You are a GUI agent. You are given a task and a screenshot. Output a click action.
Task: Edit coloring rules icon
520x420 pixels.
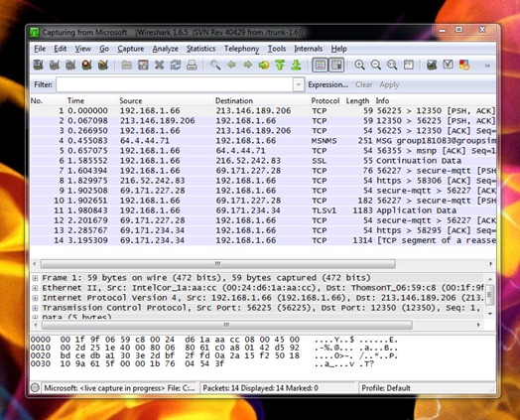[x=464, y=65]
